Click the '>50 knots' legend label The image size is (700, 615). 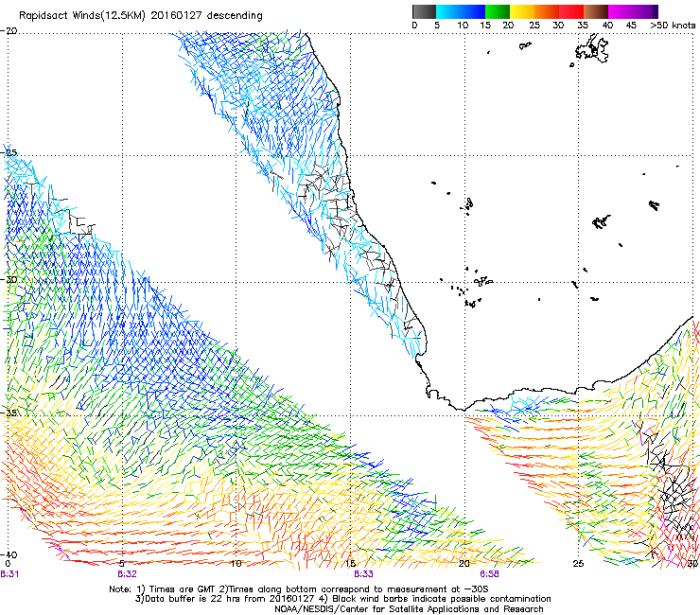tap(673, 26)
